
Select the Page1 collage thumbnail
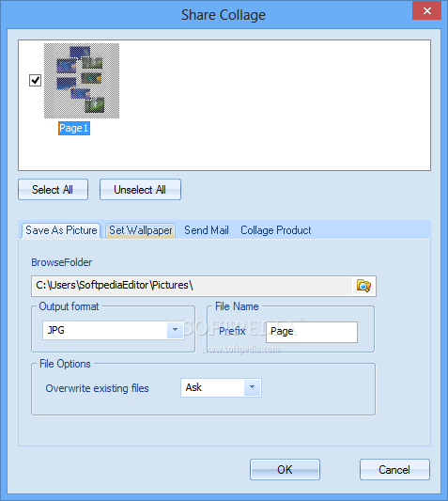point(82,81)
